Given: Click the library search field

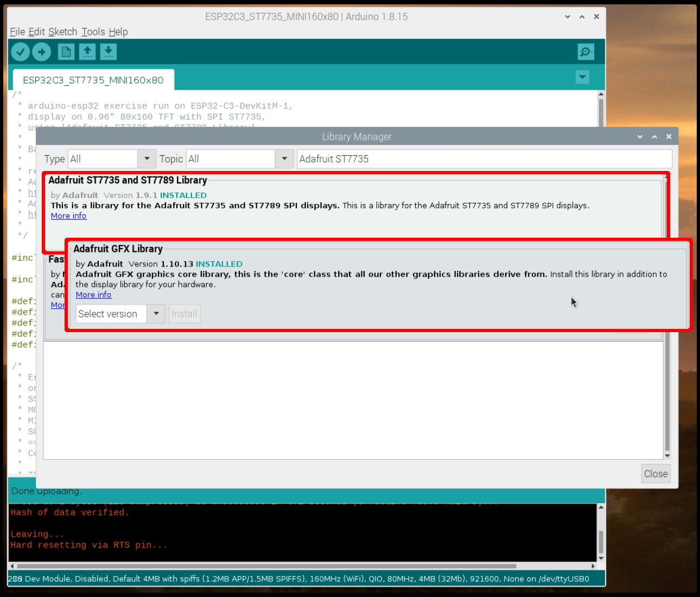Looking at the screenshot, I should click(x=485, y=159).
